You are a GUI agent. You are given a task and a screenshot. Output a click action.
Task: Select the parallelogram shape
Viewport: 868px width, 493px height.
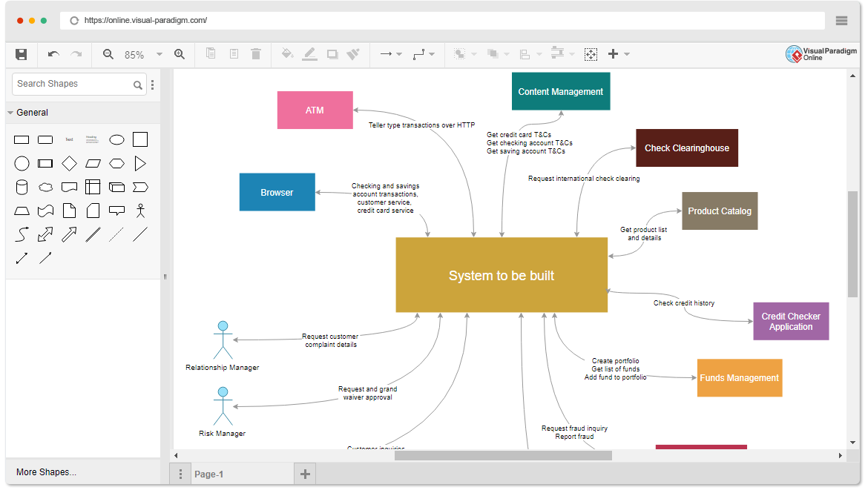coord(93,163)
